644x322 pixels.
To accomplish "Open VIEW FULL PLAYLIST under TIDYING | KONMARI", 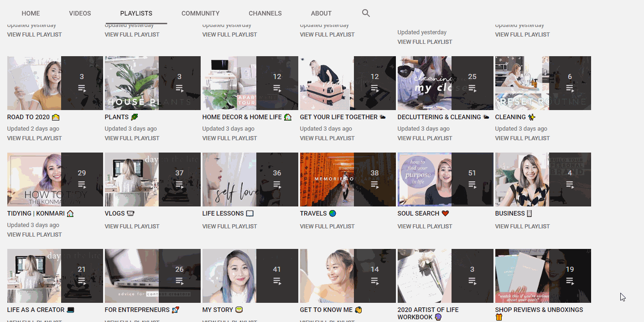I will pyautogui.click(x=34, y=234).
